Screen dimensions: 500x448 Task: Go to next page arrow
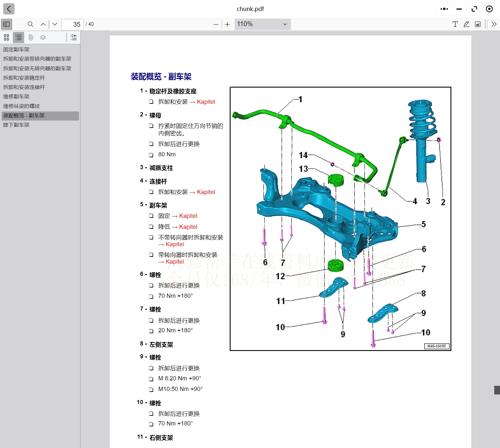pyautogui.click(x=55, y=24)
